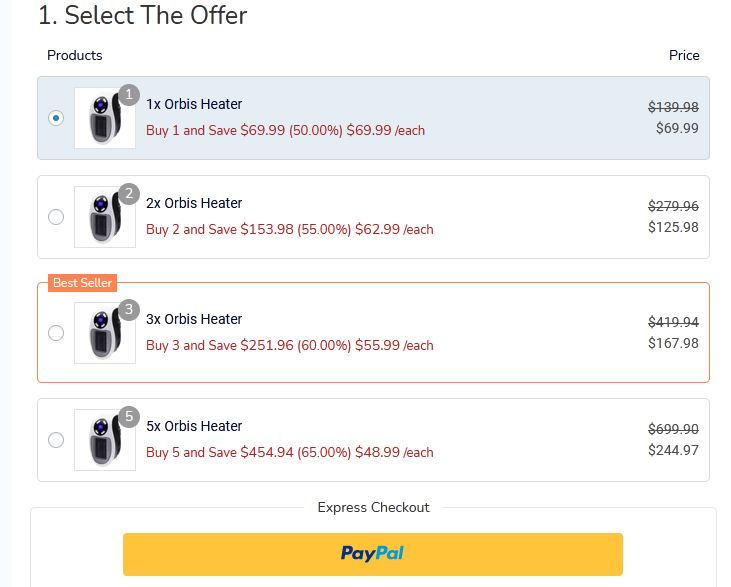Screen dimensions: 731x587
Task: Pay with the yellow PayPal button
Action: (x=372, y=553)
